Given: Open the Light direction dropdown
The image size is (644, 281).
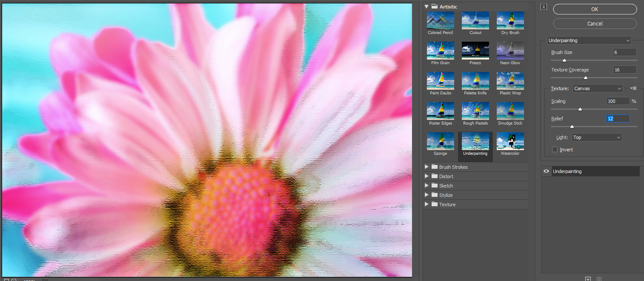Looking at the screenshot, I should (597, 137).
